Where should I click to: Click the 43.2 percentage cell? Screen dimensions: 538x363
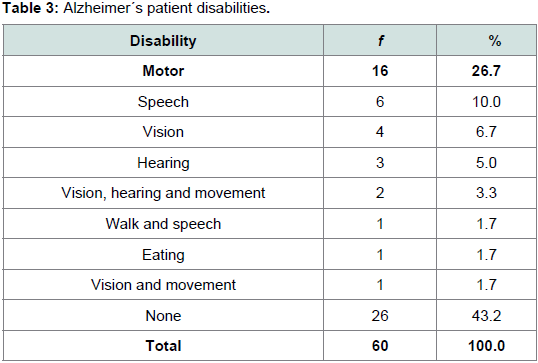(486, 316)
